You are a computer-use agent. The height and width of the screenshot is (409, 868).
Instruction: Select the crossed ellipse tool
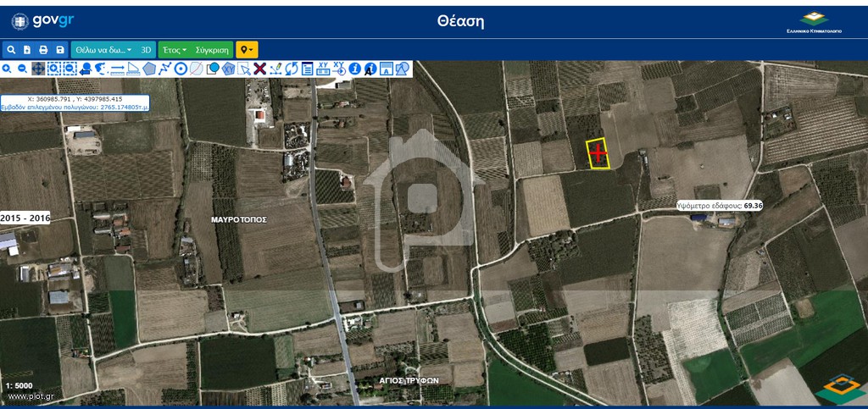tap(196, 69)
